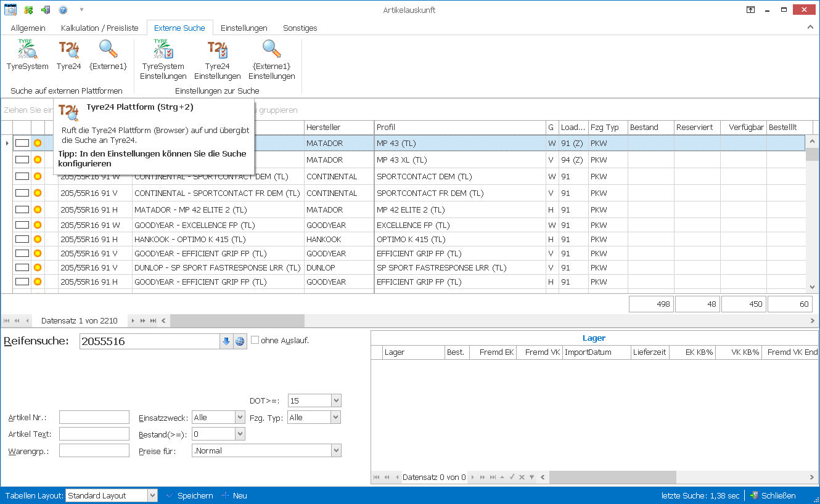Image resolution: width=820 pixels, height=504 pixels.
Task: Open the 'Preise für' dropdown showing .Normal
Action: click(336, 451)
